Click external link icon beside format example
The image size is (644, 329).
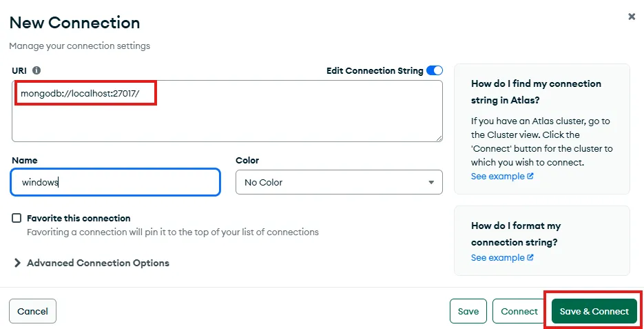pyautogui.click(x=530, y=258)
